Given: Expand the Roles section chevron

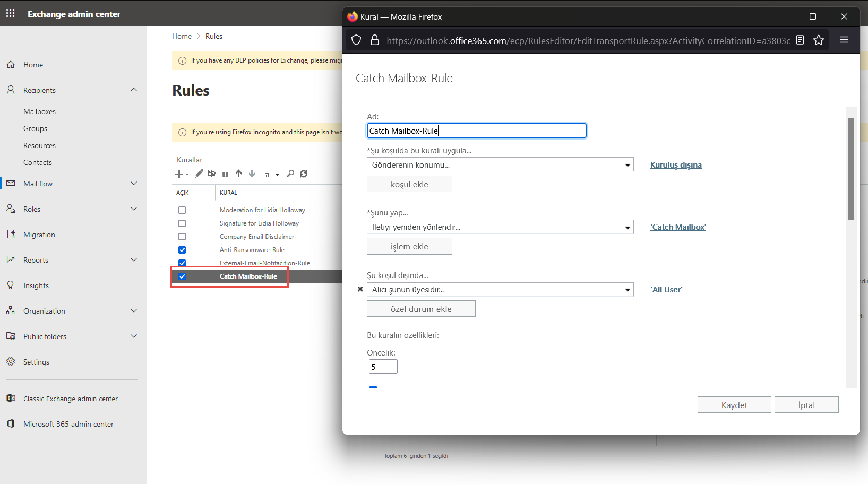Looking at the screenshot, I should (134, 209).
